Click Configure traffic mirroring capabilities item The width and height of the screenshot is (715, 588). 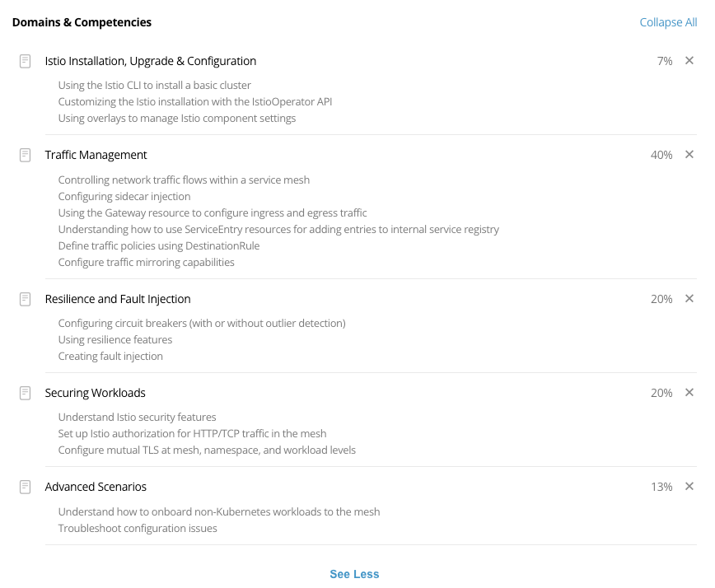point(146,262)
